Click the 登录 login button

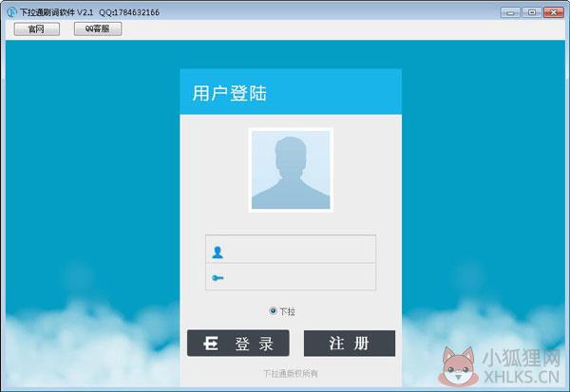pyautogui.click(x=238, y=343)
